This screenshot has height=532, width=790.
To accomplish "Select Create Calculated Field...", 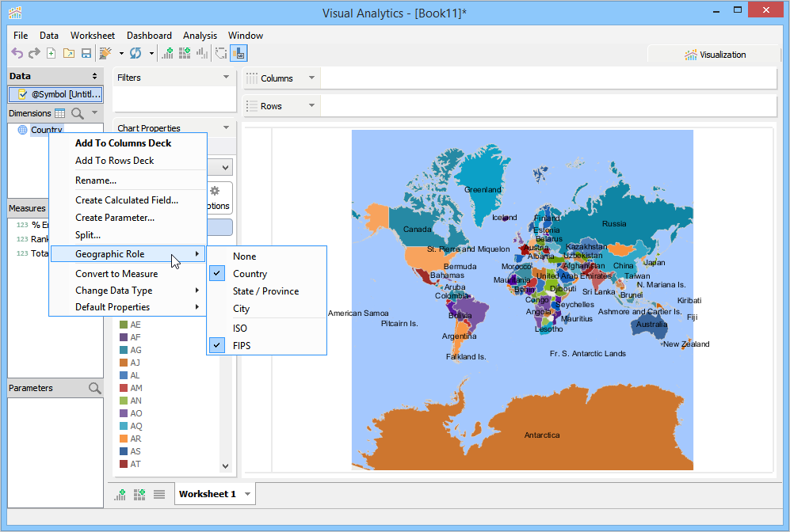I will click(128, 200).
